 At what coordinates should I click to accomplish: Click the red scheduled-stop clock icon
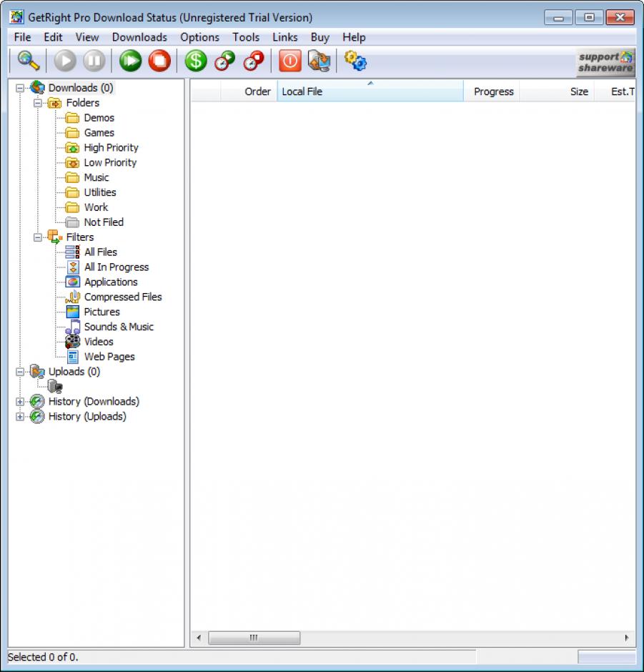coord(253,61)
